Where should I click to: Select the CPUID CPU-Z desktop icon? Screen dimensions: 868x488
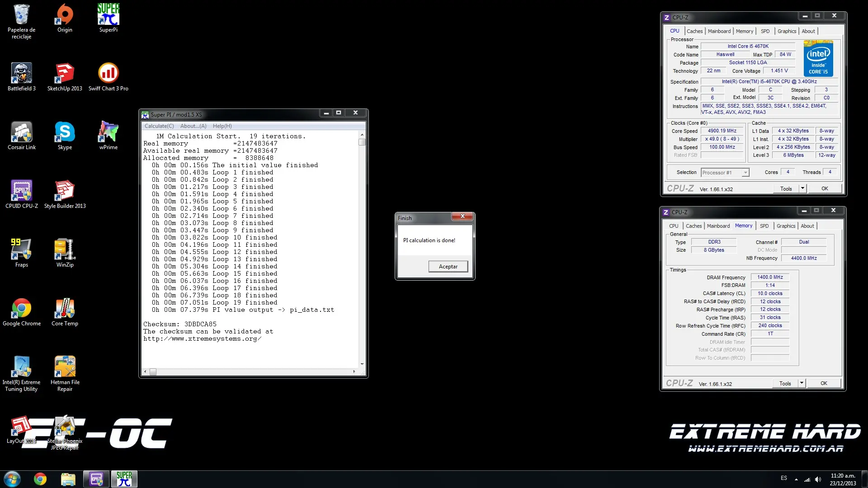tap(21, 194)
